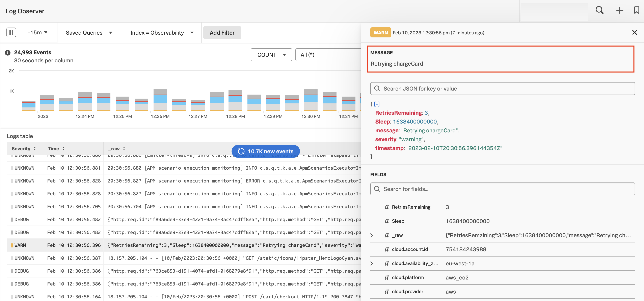Close the log detail panel

tap(635, 32)
